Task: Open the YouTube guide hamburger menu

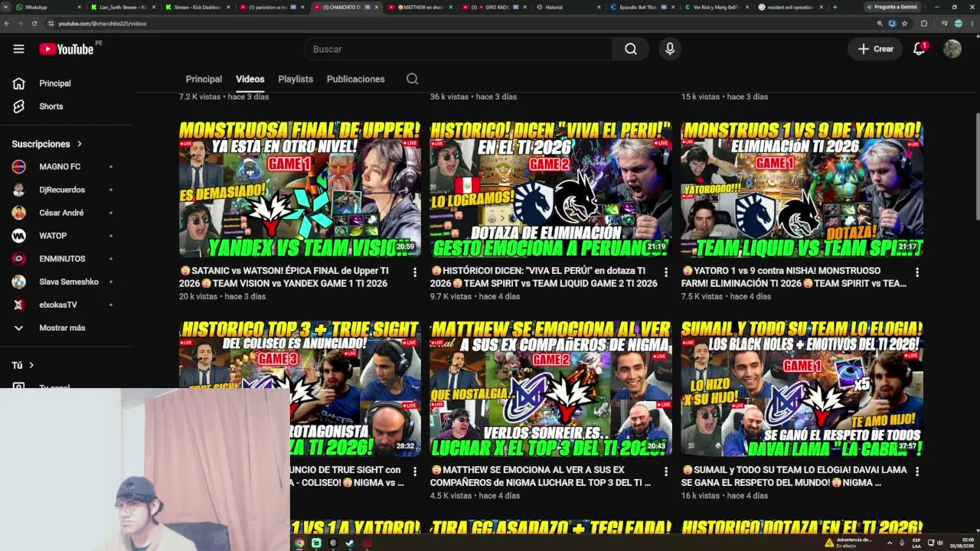Action: click(18, 49)
